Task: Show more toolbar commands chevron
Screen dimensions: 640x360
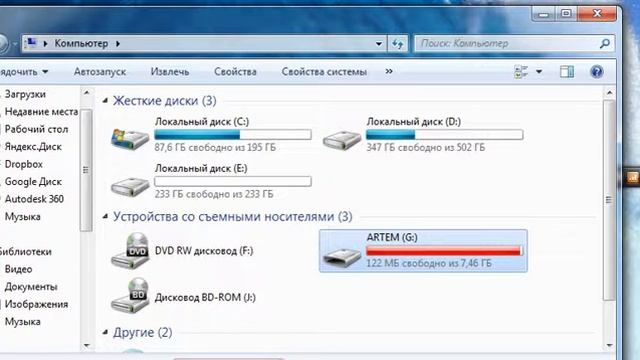Action: click(x=389, y=71)
